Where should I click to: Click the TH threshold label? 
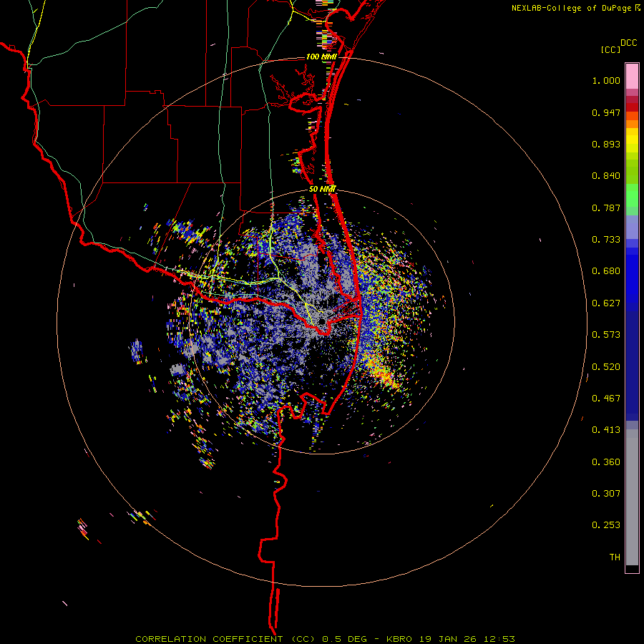pyautogui.click(x=615, y=557)
